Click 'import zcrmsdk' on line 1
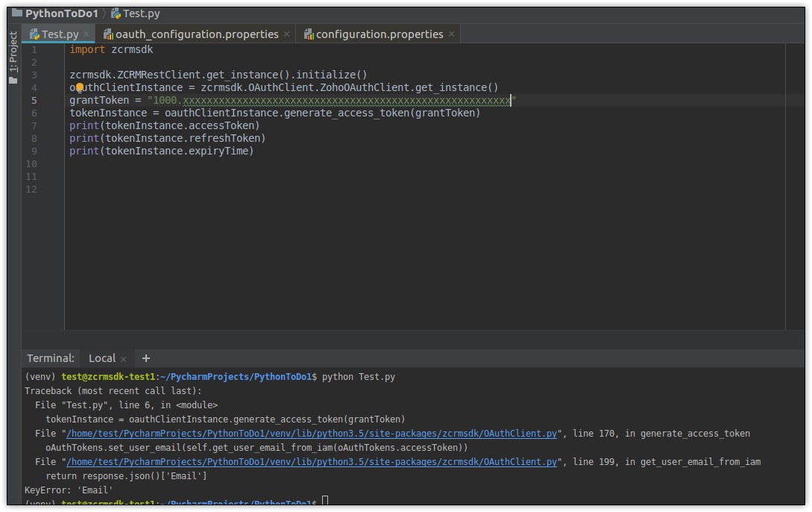This screenshot has height=512, width=812. click(111, 49)
